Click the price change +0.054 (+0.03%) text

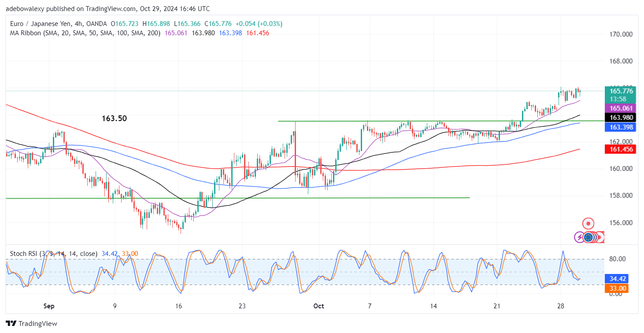(x=259, y=24)
